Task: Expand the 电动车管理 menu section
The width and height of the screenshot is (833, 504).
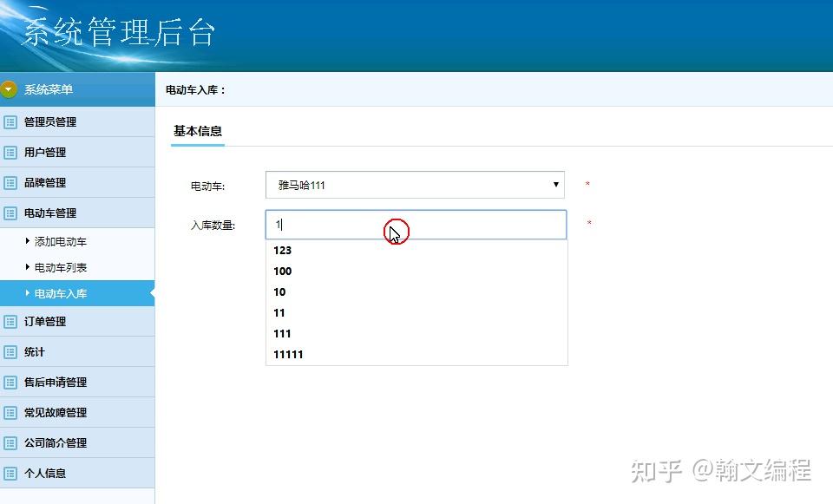Action: coord(77,213)
